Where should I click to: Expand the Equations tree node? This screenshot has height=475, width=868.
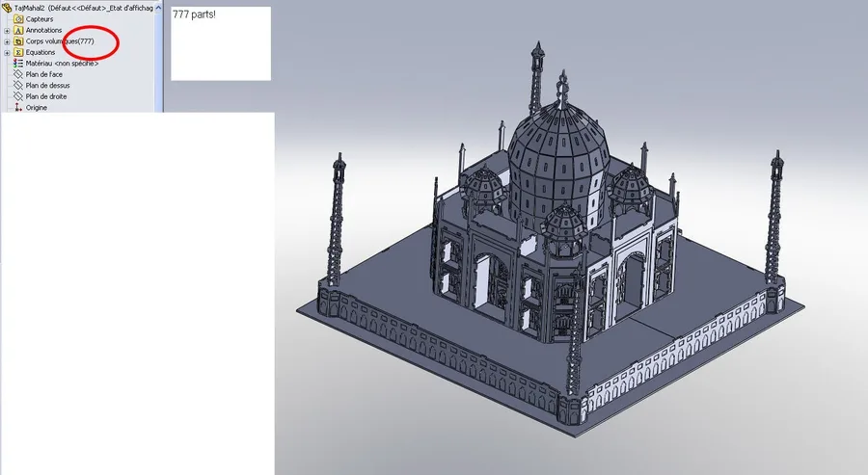(x=7, y=53)
